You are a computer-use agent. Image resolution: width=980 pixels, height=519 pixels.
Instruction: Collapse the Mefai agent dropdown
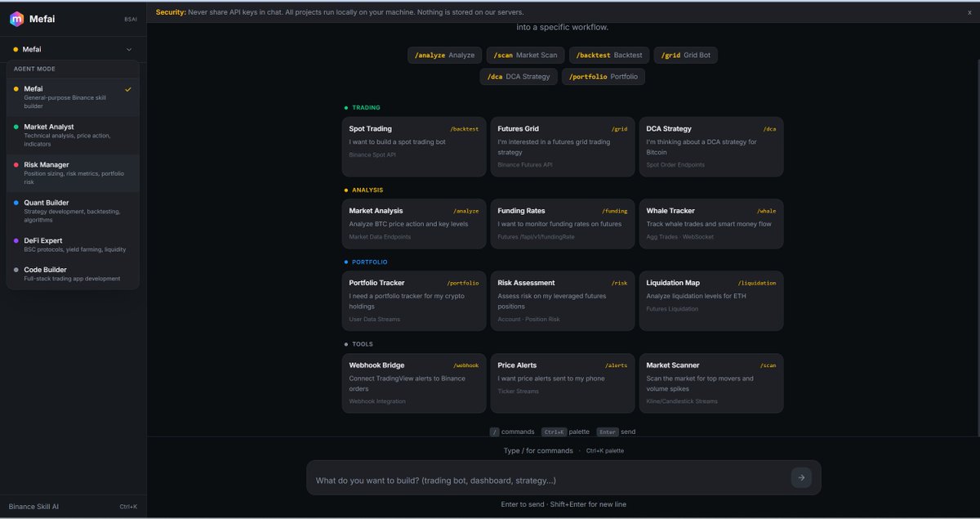click(129, 49)
